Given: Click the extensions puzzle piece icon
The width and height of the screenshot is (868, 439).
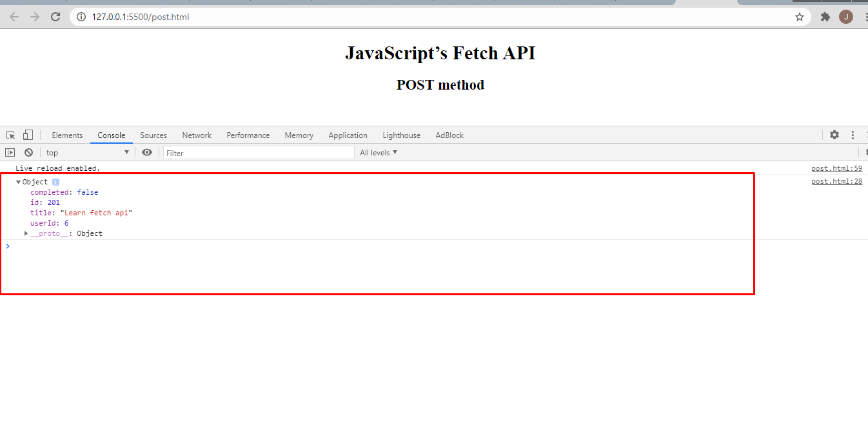Looking at the screenshot, I should (x=825, y=17).
